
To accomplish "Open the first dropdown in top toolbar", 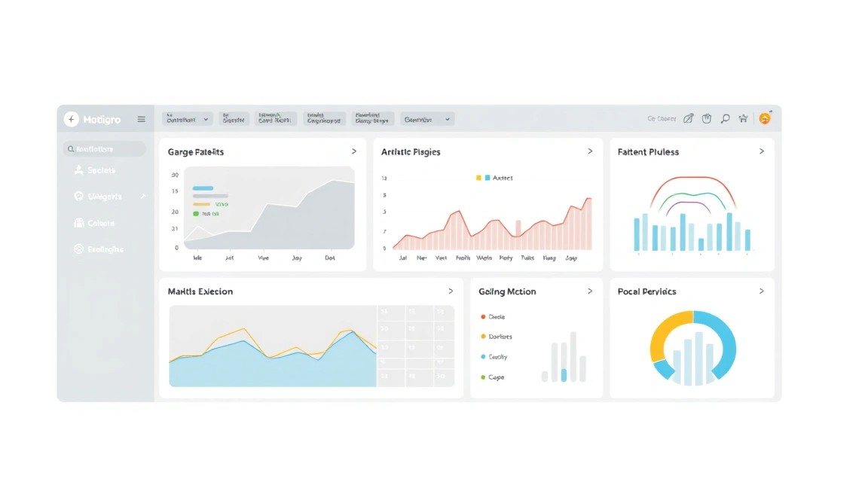I will 187,118.
